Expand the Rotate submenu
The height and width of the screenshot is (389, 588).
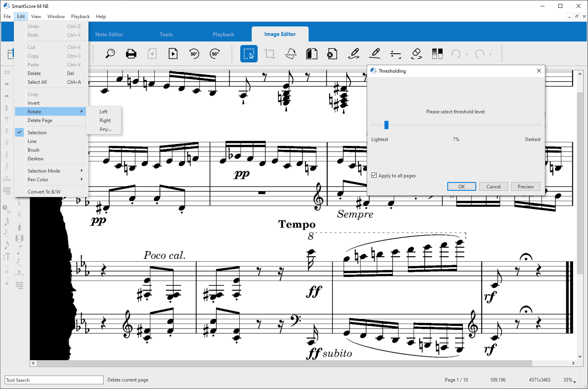[x=51, y=112]
